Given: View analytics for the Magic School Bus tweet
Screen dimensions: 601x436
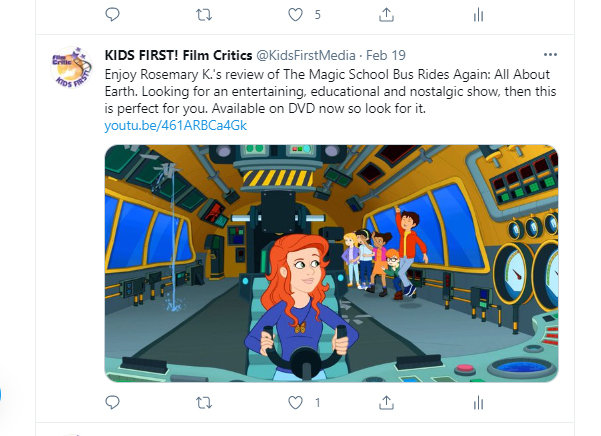Looking at the screenshot, I should pyautogui.click(x=478, y=403).
